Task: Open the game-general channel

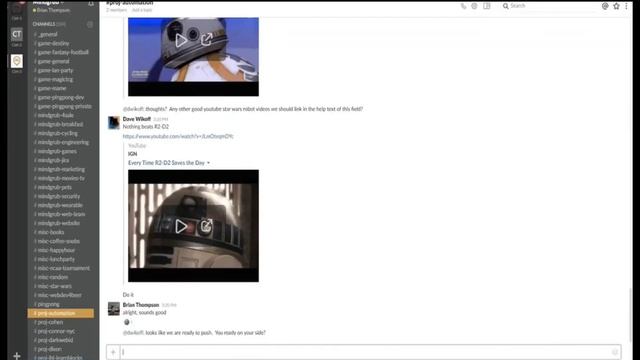Action: [52, 61]
